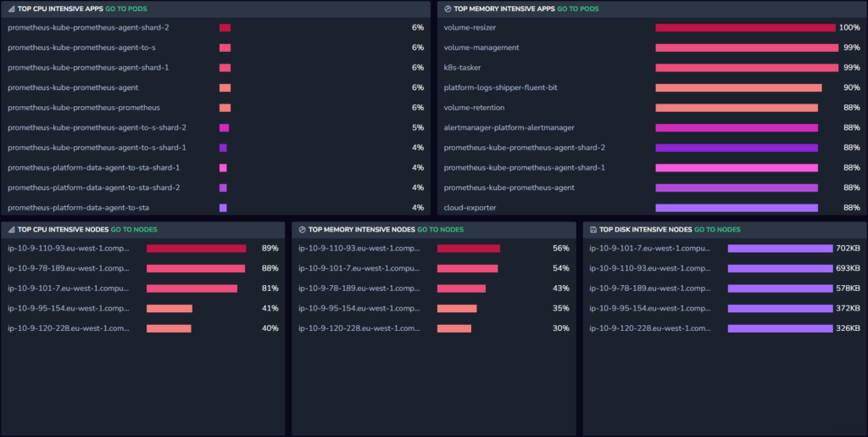Follow GO TO NODES in memory nodes panel
This screenshot has height=437, width=868.
pos(441,229)
